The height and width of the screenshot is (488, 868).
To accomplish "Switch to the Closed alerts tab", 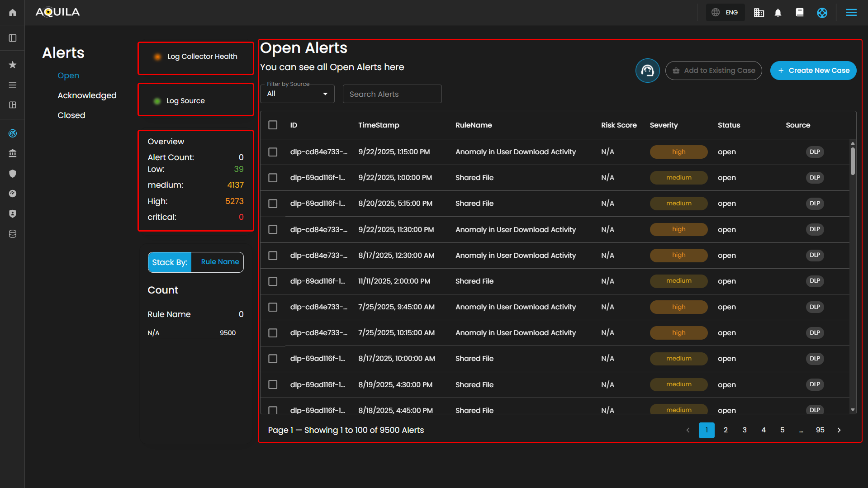I will [71, 115].
